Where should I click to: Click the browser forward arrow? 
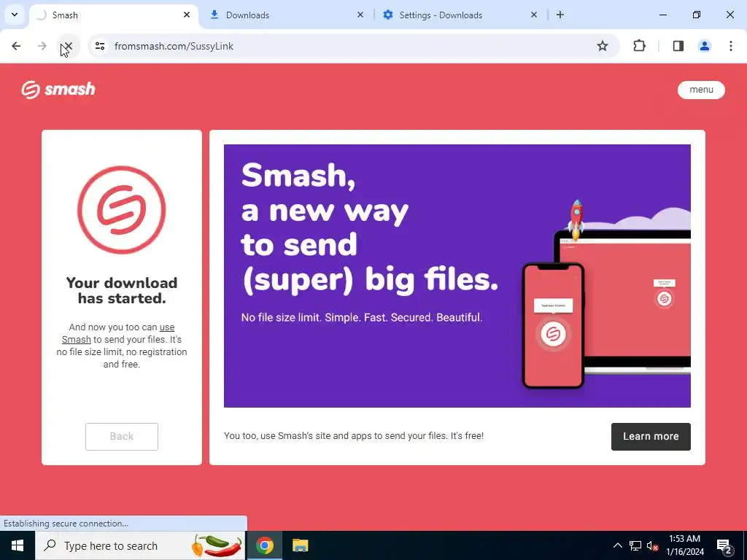pos(42,46)
